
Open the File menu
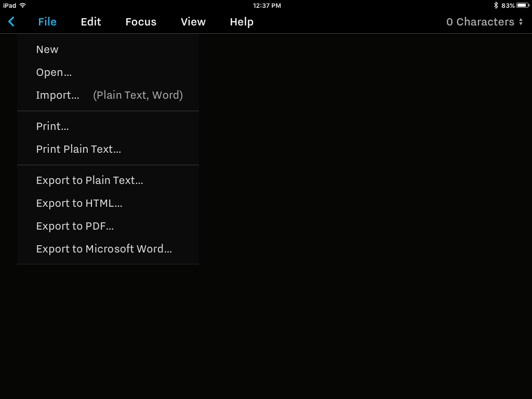47,22
